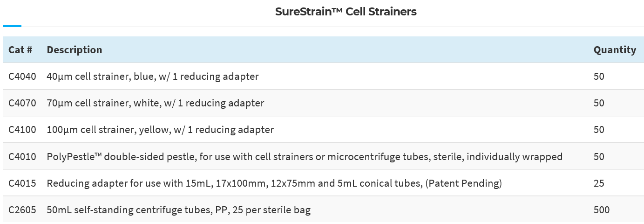This screenshot has height=224, width=644.
Task: Select catalog number C4040
Action: [x=22, y=77]
